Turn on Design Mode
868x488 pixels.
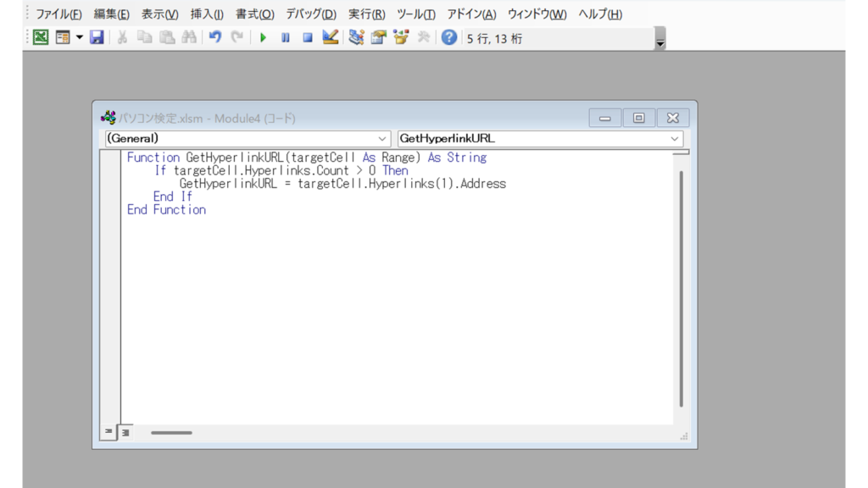pyautogui.click(x=331, y=37)
